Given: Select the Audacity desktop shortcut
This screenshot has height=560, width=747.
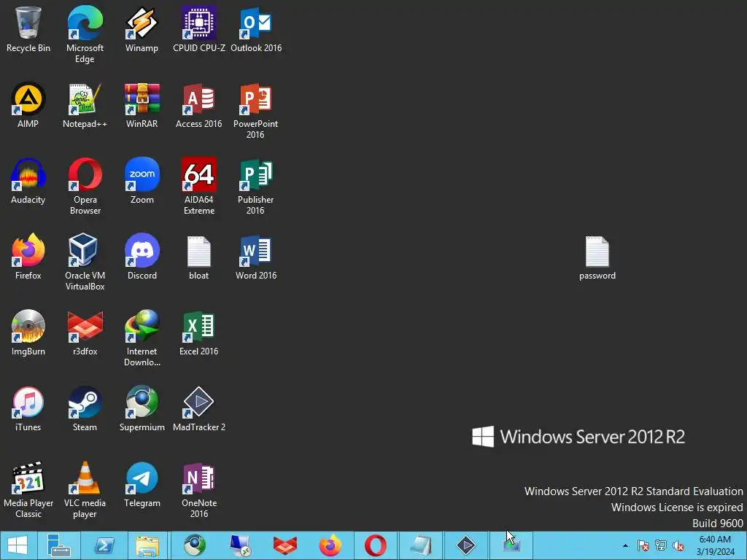Looking at the screenshot, I should pos(28,181).
